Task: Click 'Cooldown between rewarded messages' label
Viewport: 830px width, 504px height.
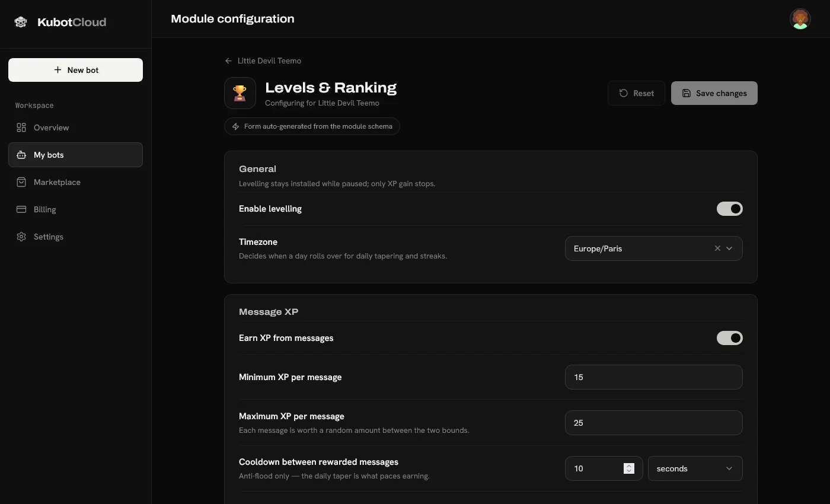Action: (318, 462)
